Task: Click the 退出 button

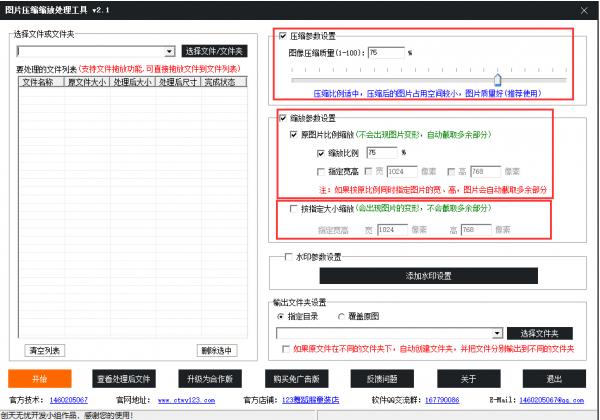Action: (x=554, y=379)
